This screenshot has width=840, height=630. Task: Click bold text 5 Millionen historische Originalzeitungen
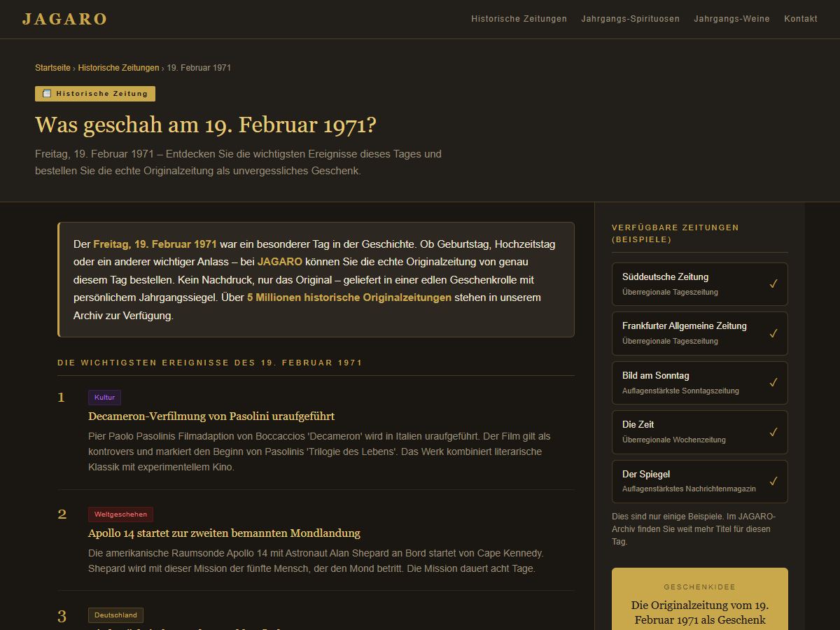[349, 297]
